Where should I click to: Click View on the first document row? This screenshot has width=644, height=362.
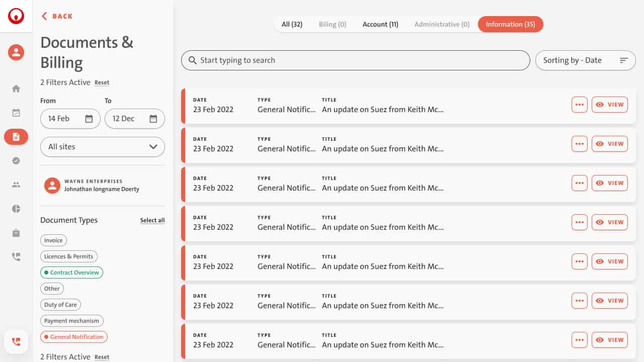click(609, 105)
